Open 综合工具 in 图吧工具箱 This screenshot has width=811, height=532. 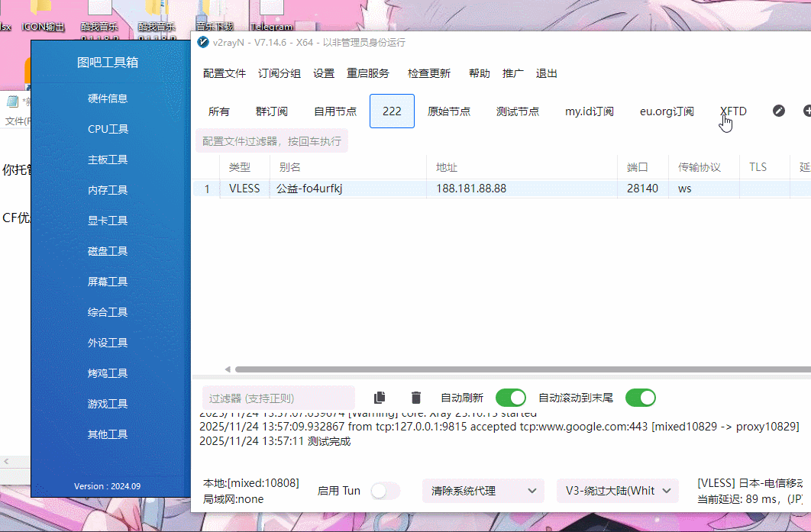(108, 311)
